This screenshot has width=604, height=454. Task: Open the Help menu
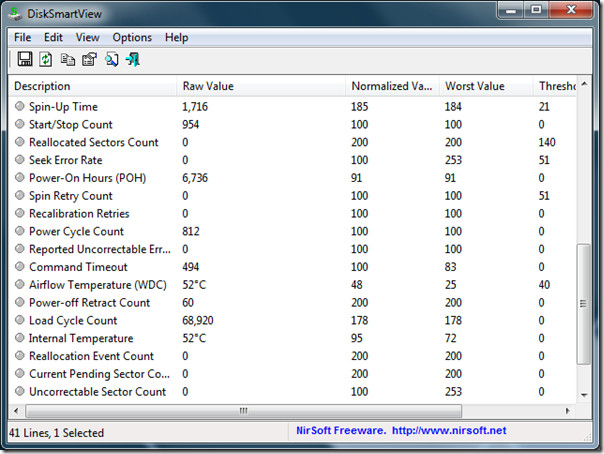tap(176, 37)
